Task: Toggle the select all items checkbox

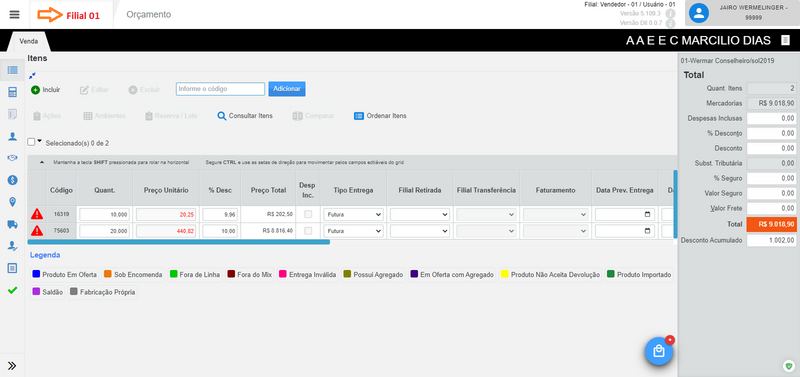Action: [x=31, y=142]
